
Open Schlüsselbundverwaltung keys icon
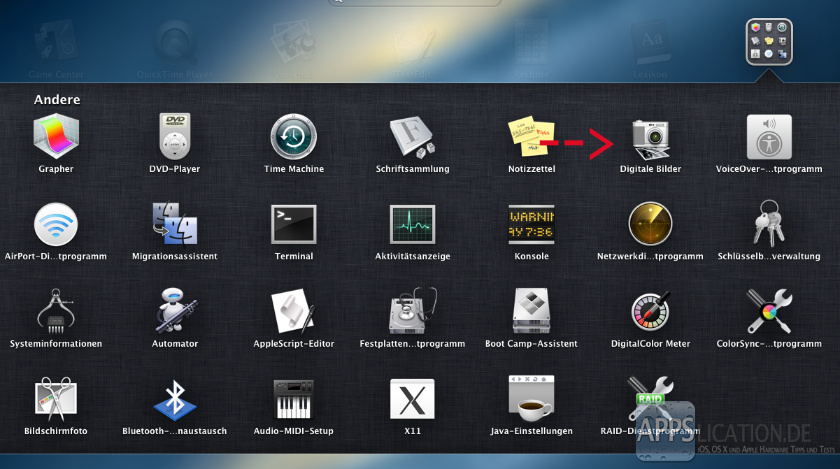pyautogui.click(x=769, y=223)
